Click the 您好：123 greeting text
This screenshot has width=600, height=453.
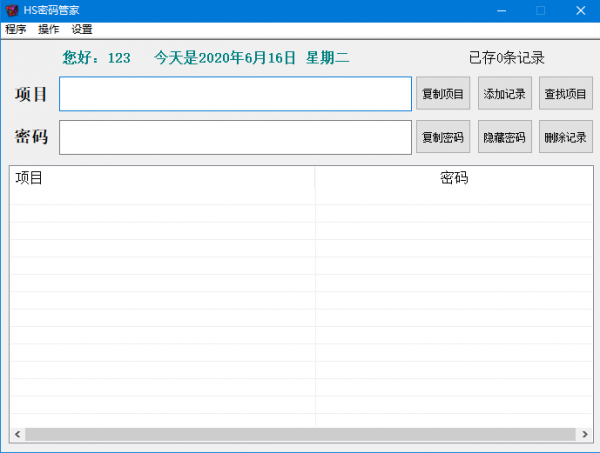(x=96, y=58)
